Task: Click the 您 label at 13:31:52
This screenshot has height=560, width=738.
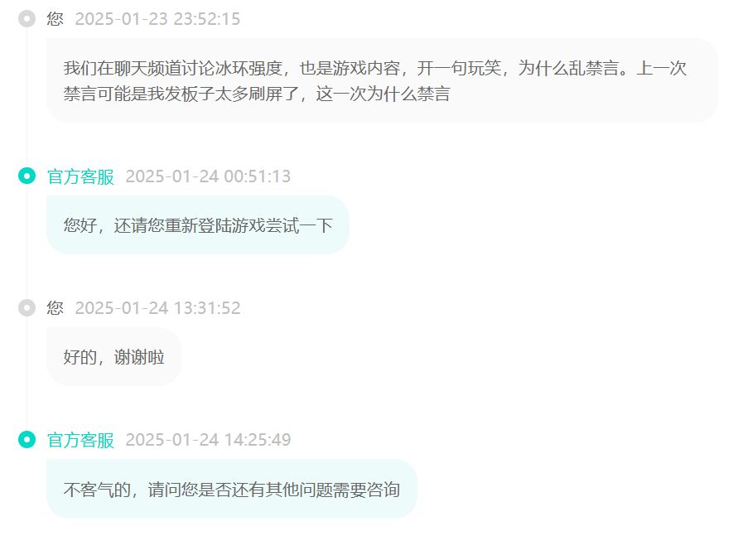Action: (x=55, y=308)
